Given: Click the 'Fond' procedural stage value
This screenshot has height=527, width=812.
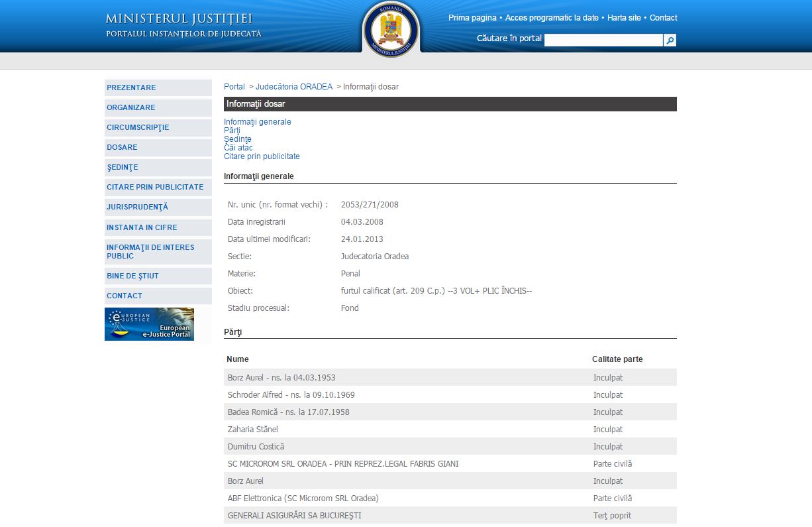Looking at the screenshot, I should point(350,308).
